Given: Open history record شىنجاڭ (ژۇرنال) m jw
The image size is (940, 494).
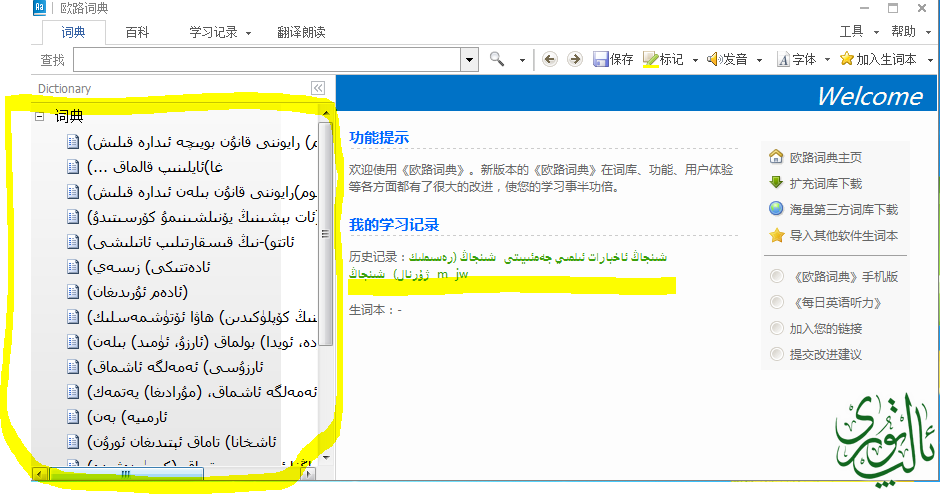Looking at the screenshot, I should click(408, 274).
